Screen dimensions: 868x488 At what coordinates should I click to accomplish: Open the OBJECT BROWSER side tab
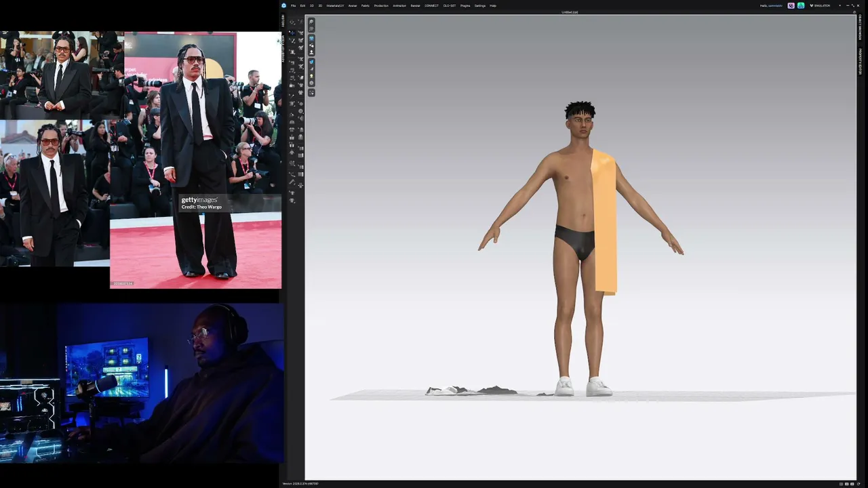pyautogui.click(x=860, y=28)
